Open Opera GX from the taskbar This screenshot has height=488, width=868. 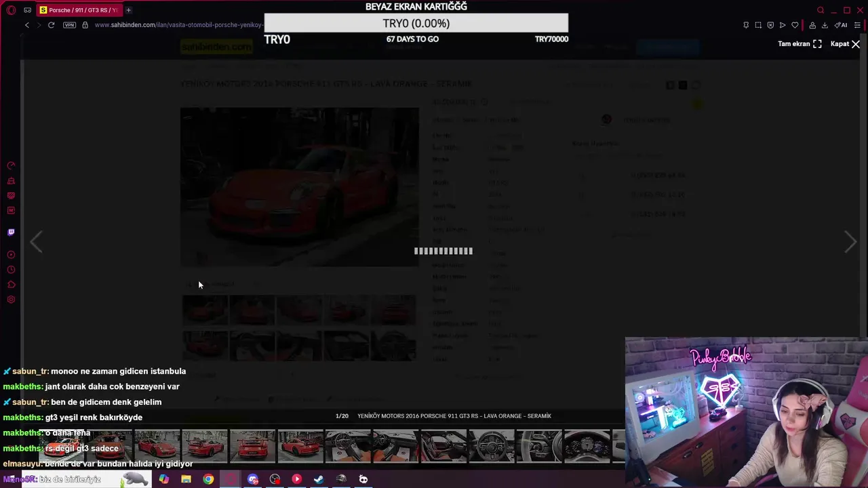(x=231, y=479)
